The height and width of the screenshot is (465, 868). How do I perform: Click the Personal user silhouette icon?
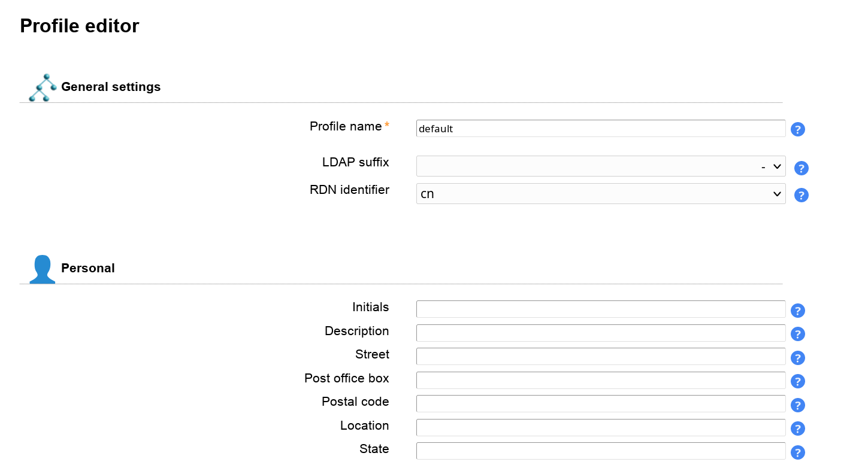tap(42, 269)
